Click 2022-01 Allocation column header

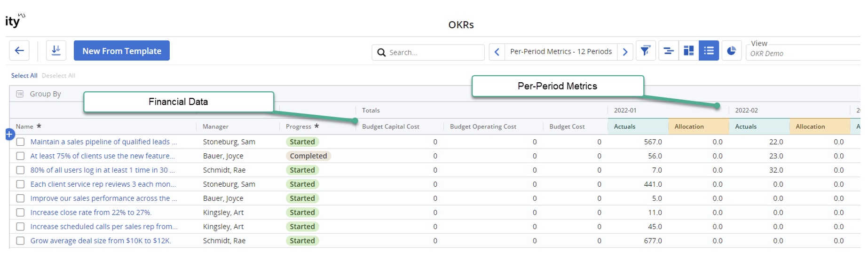699,127
